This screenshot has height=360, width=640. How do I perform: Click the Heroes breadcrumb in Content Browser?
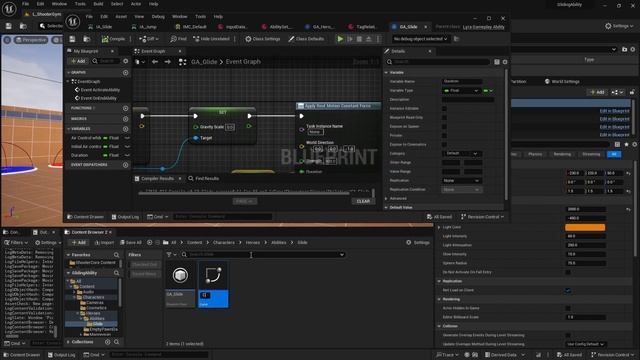(x=253, y=242)
